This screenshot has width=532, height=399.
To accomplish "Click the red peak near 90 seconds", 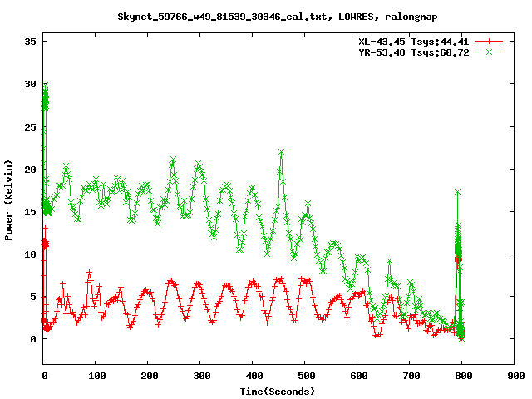I will click(x=89, y=273).
